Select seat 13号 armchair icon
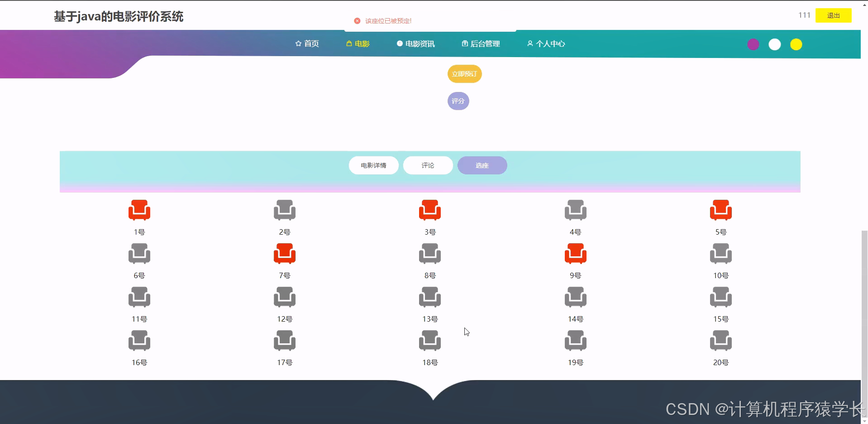 point(429,297)
